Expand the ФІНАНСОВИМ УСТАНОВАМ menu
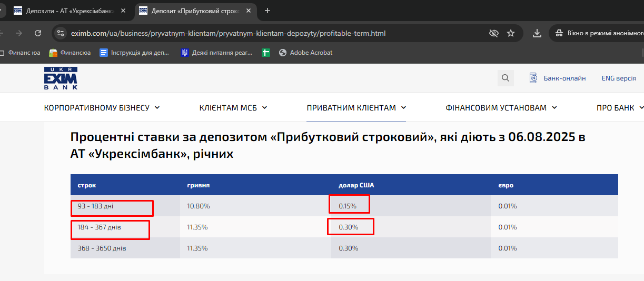The width and height of the screenshot is (644, 281). [x=501, y=107]
